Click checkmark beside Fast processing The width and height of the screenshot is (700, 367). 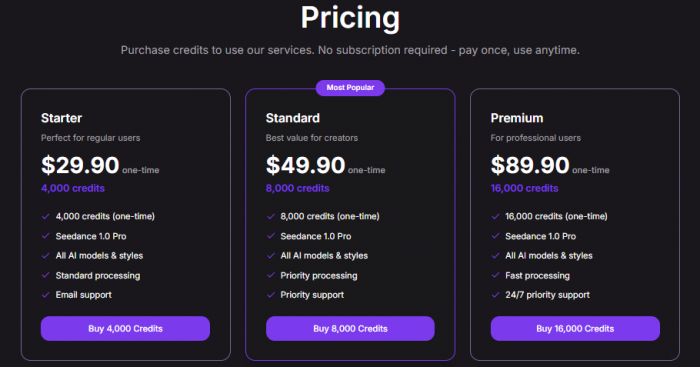[x=495, y=275]
